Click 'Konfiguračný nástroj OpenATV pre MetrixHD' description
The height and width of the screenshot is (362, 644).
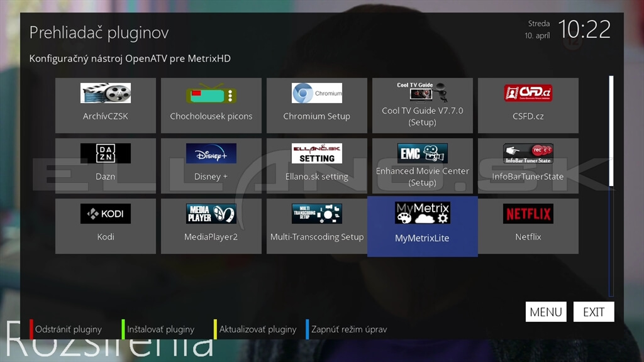tap(130, 58)
